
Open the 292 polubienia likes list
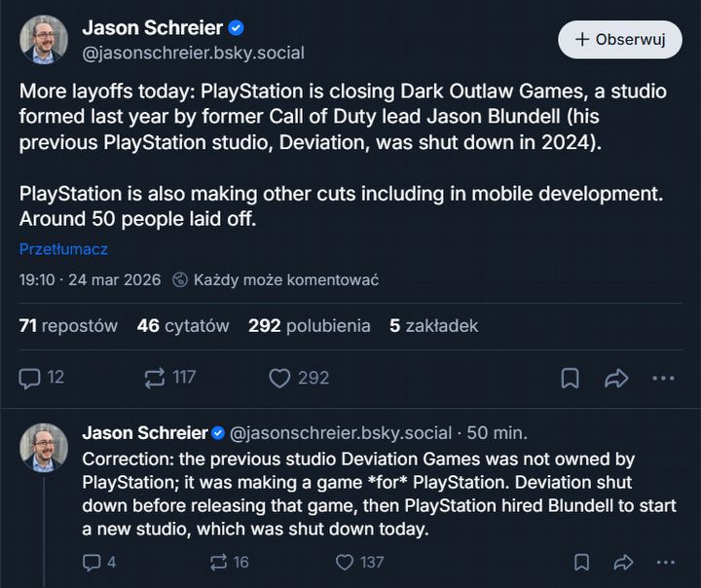(x=309, y=326)
